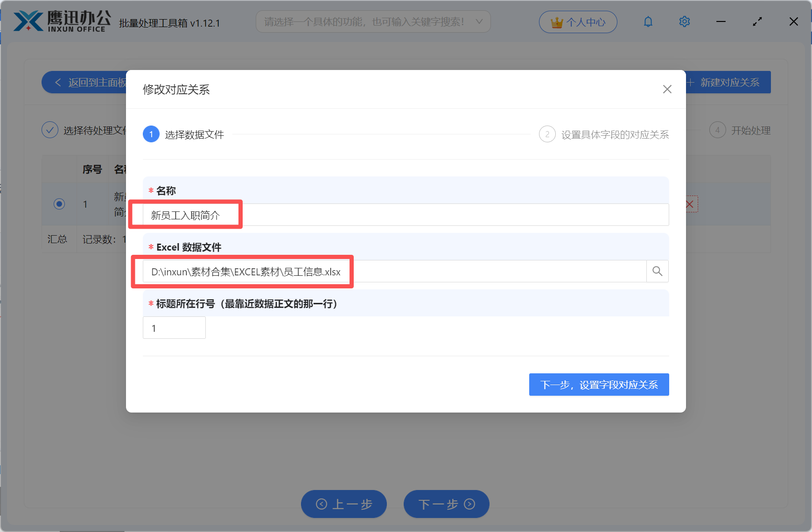Click the notification bell icon
Screen dimensions: 812x532
pyautogui.click(x=648, y=21)
